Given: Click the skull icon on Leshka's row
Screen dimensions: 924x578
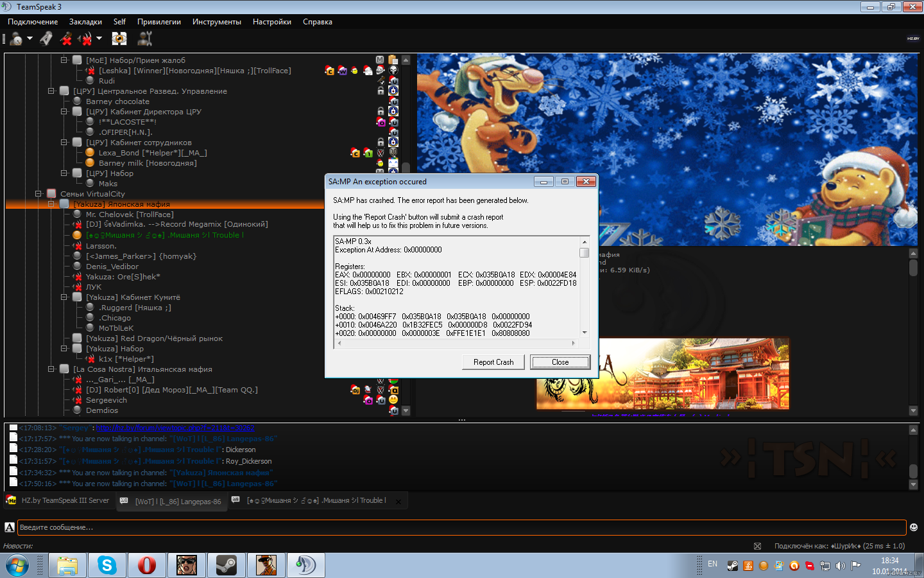Looking at the screenshot, I should [x=393, y=71].
